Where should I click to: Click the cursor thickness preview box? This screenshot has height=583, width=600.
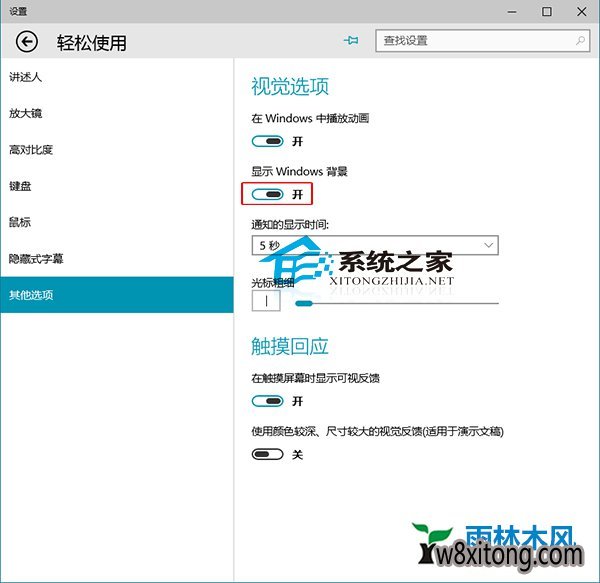[x=266, y=301]
